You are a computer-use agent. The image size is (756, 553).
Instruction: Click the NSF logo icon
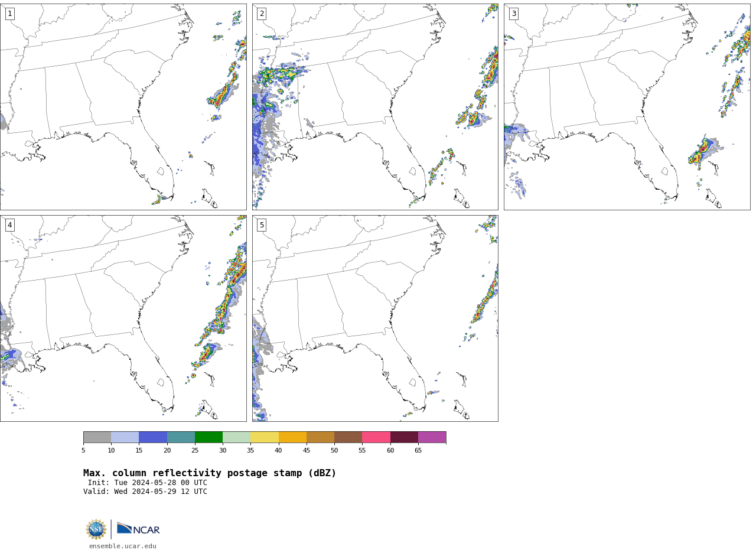[x=96, y=529]
